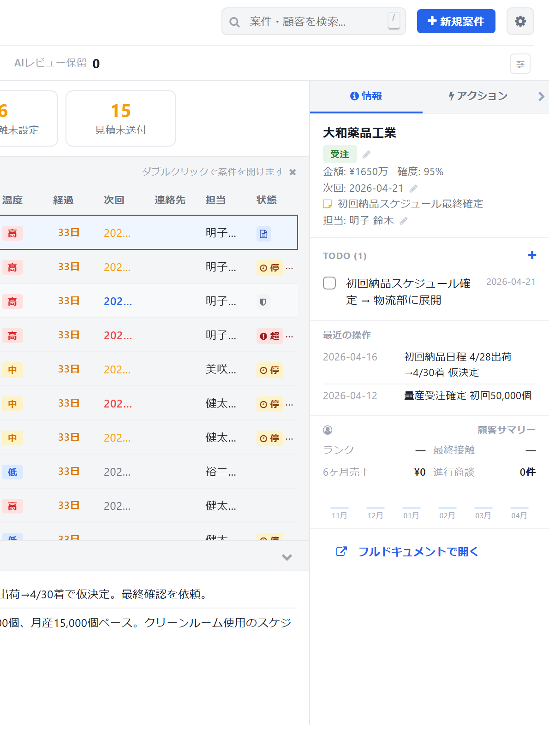Image resolution: width=549 pixels, height=756 pixels.
Task: Add a new TODO with plus icon
Action: [x=532, y=255]
